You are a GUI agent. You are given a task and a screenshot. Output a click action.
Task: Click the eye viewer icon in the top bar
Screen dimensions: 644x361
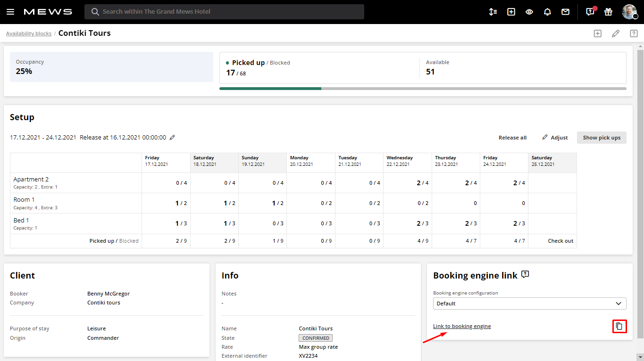tap(529, 12)
